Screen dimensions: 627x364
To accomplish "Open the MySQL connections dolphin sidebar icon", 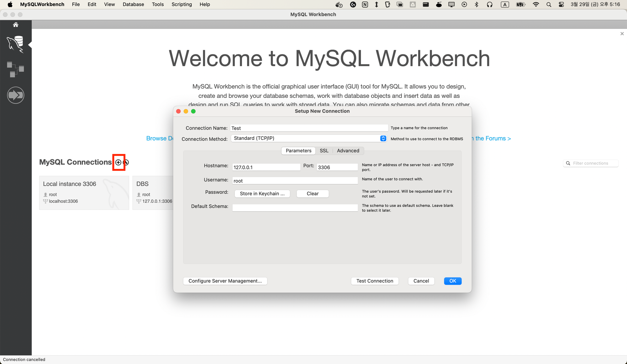I will click(15, 44).
